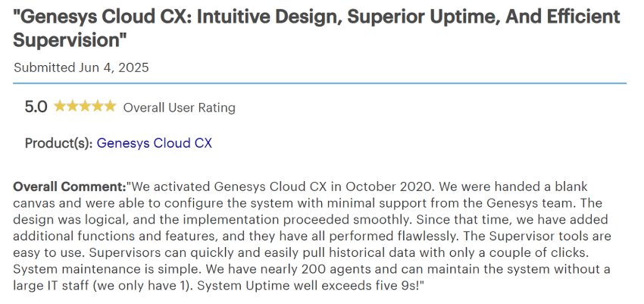The width and height of the screenshot is (644, 304).
Task: Click the word "Supervision" in the title
Action: (x=67, y=39)
